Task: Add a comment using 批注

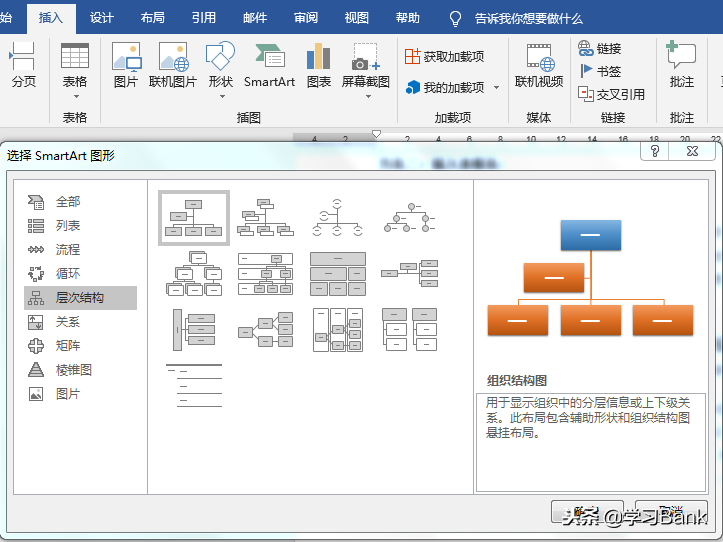Action: click(x=682, y=65)
